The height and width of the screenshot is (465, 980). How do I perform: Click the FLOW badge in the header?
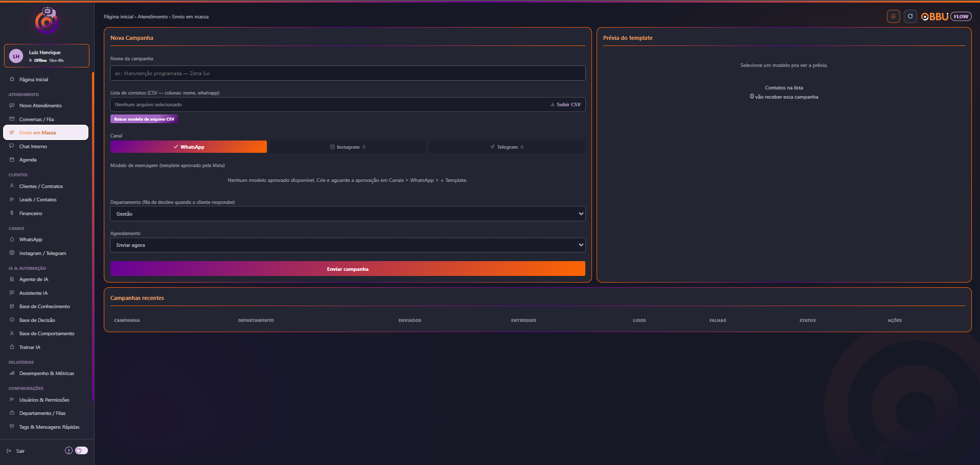[961, 17]
